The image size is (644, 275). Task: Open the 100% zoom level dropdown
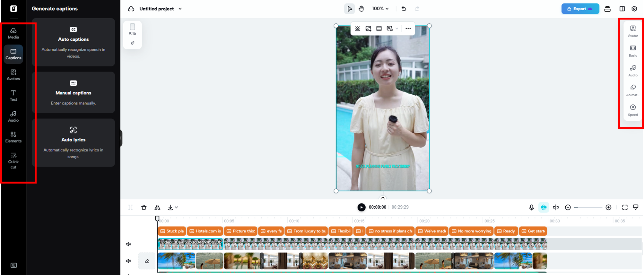point(380,9)
